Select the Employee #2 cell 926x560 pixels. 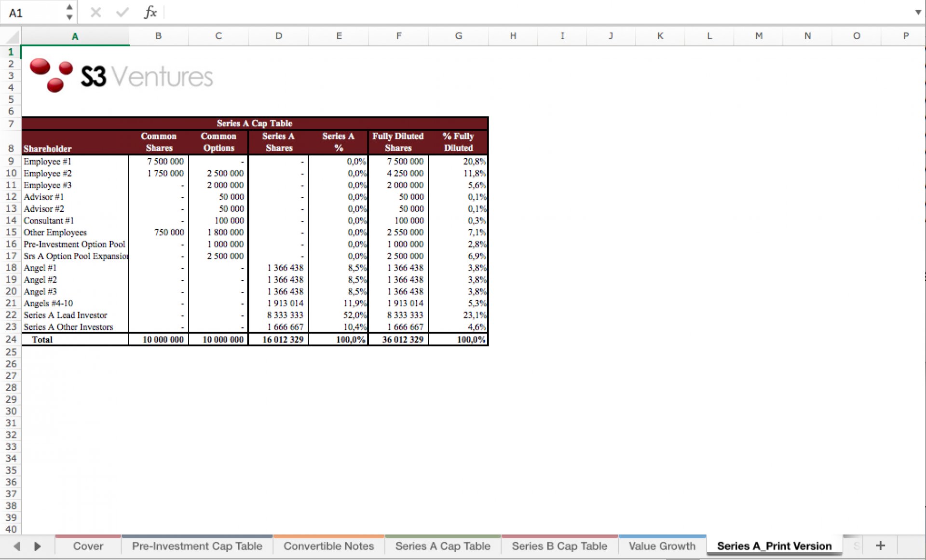coord(75,173)
